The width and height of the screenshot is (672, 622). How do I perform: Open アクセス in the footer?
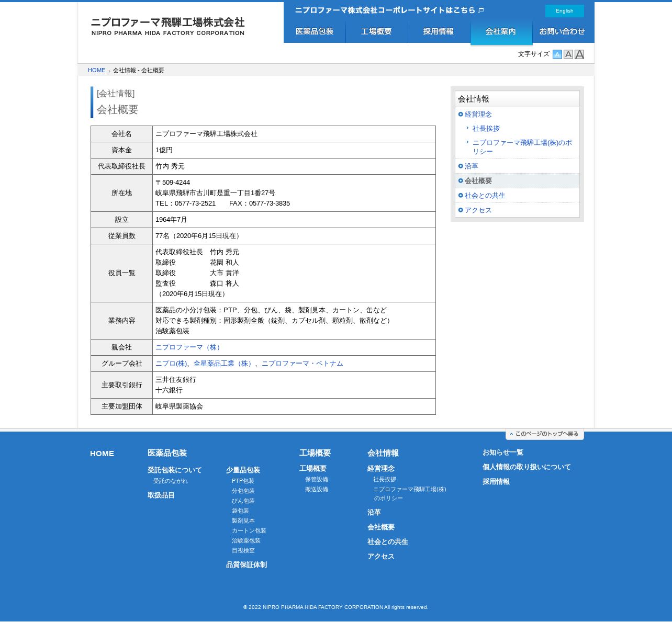point(381,557)
